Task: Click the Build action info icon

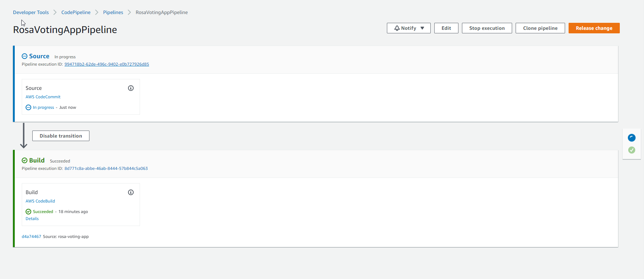Action: (x=131, y=192)
